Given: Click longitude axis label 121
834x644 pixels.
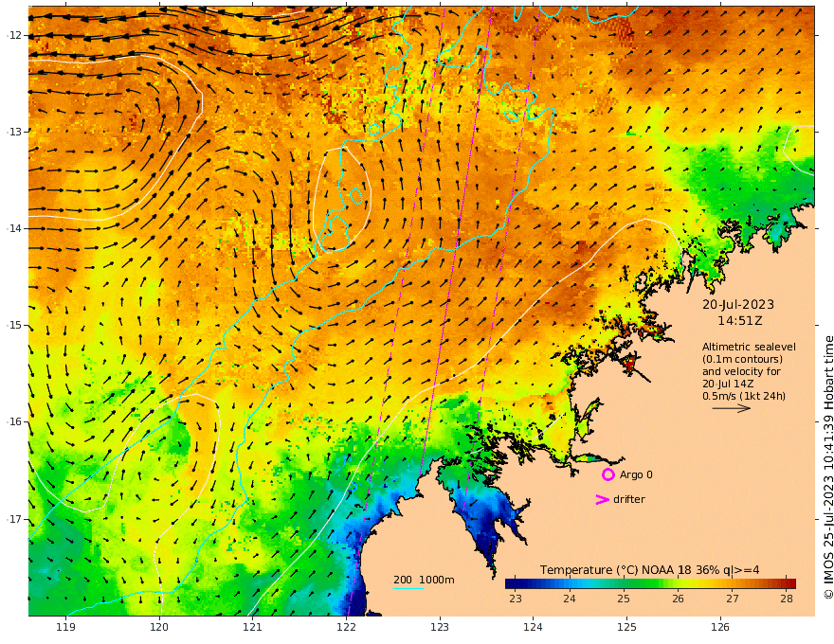Looking at the screenshot, I should [252, 628].
